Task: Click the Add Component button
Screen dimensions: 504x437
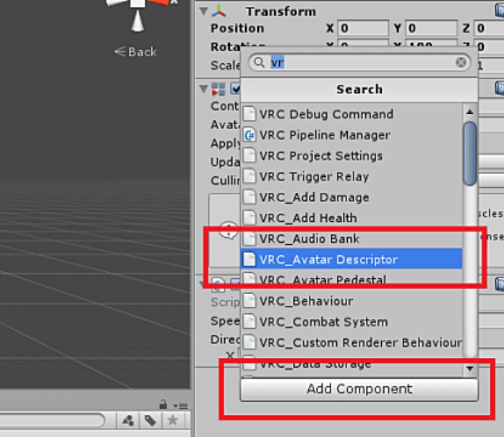Action: click(359, 389)
